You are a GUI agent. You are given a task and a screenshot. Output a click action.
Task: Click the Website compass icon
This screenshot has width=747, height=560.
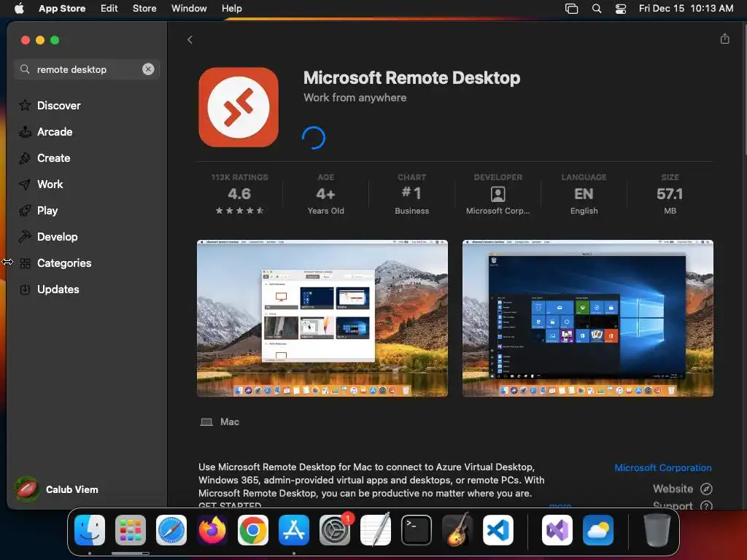(x=706, y=489)
